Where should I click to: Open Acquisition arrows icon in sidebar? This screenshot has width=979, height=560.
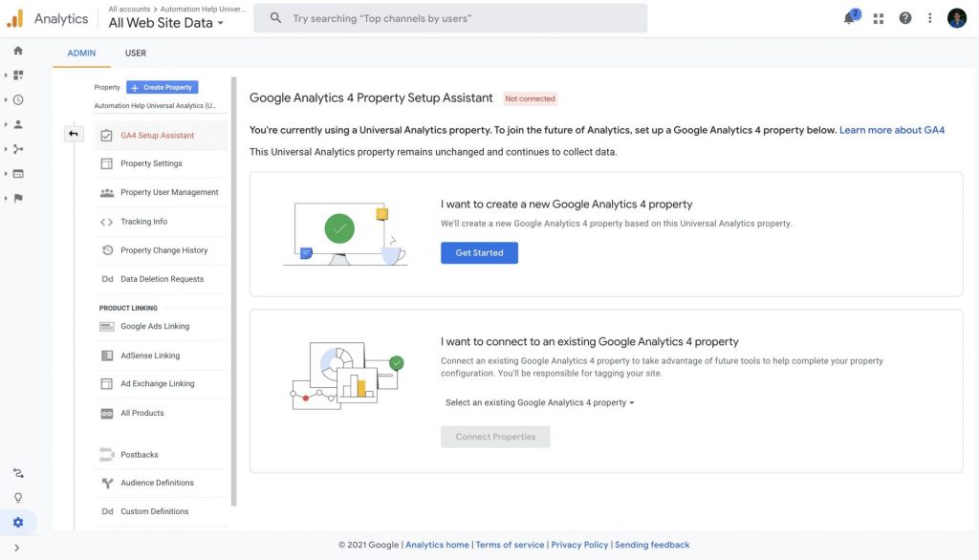pos(18,149)
